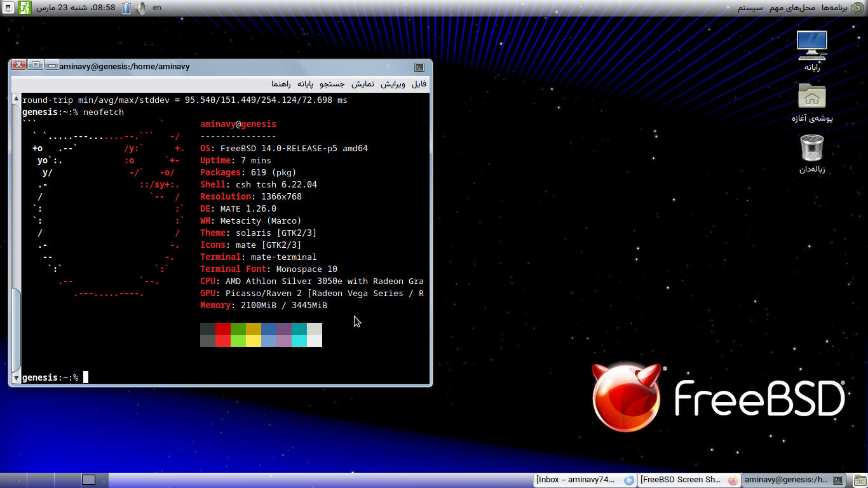Click the green logout exit icon
The width and height of the screenshot is (868, 488).
click(24, 8)
